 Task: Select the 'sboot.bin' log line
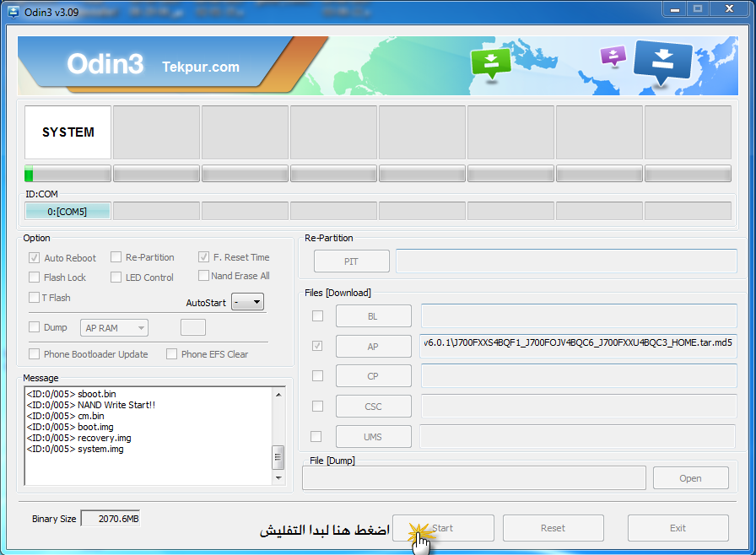tap(72, 394)
